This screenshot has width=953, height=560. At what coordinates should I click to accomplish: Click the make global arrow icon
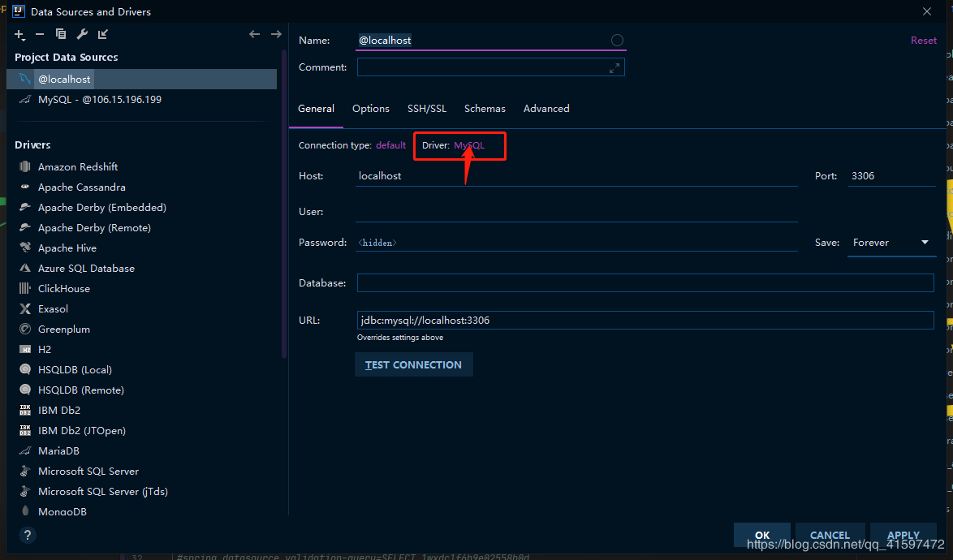tap(103, 34)
